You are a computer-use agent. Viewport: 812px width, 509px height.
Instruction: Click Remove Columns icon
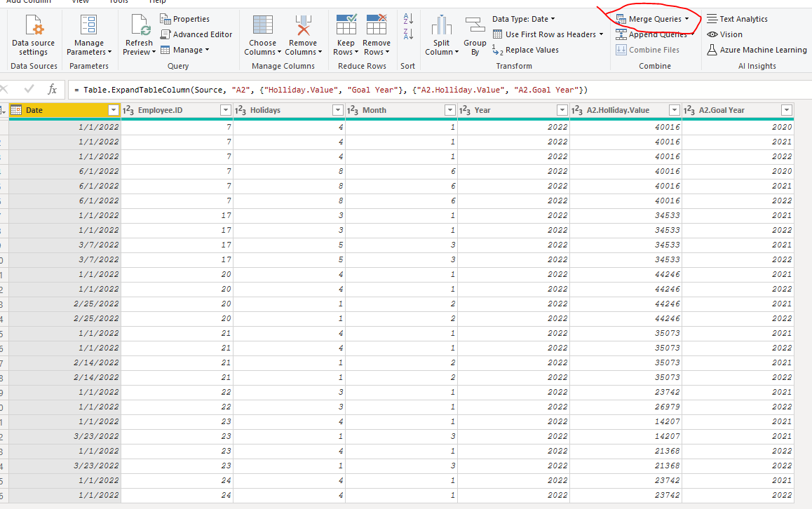click(x=303, y=25)
